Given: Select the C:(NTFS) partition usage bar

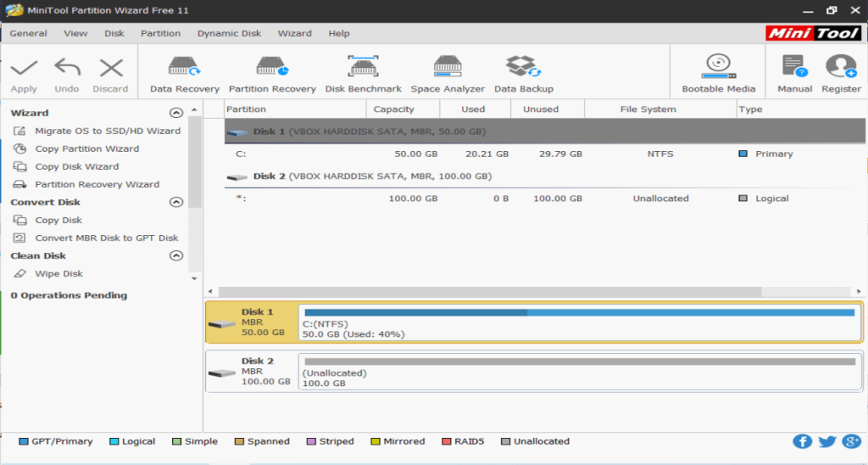Looking at the screenshot, I should click(x=580, y=312).
